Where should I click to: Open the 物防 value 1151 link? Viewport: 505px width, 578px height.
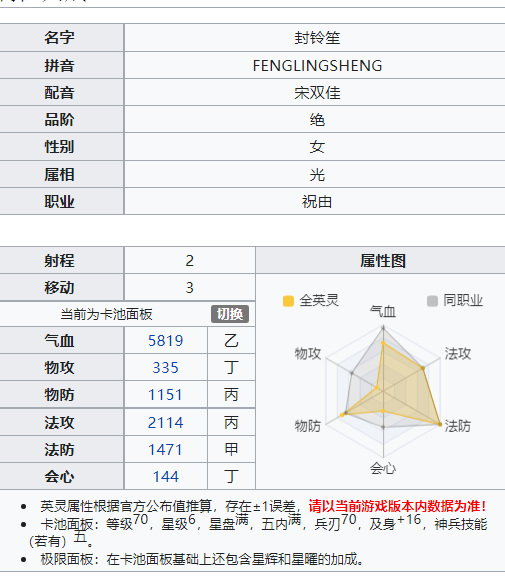coord(166,395)
